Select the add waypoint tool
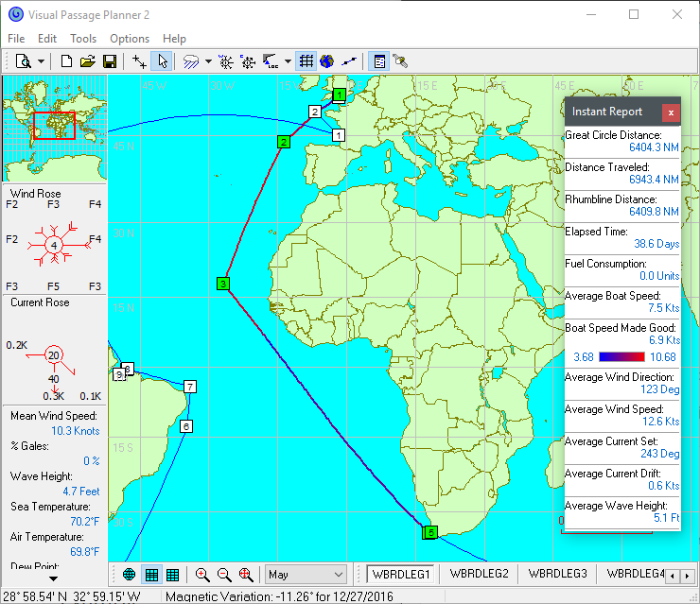Viewport: 700px width, 604px height. 140,61
